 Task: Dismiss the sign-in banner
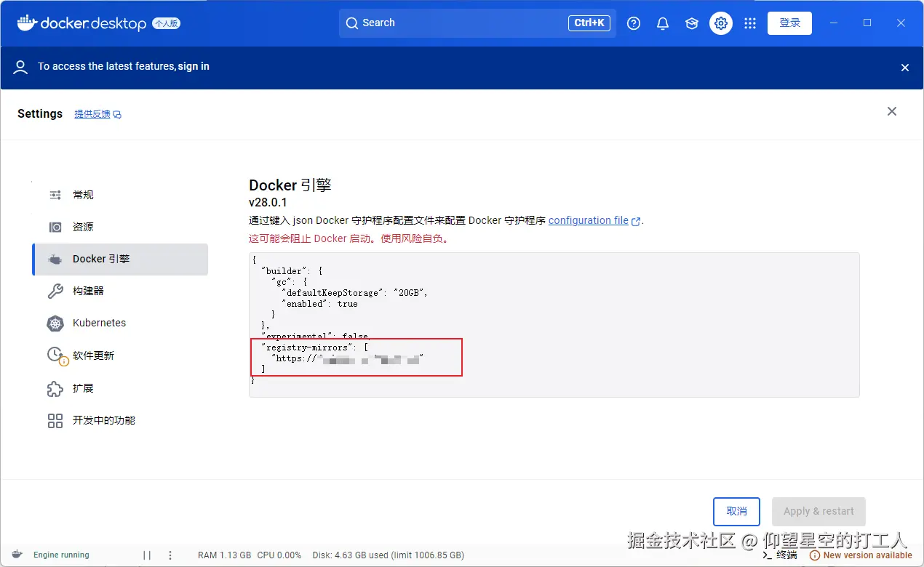click(905, 68)
